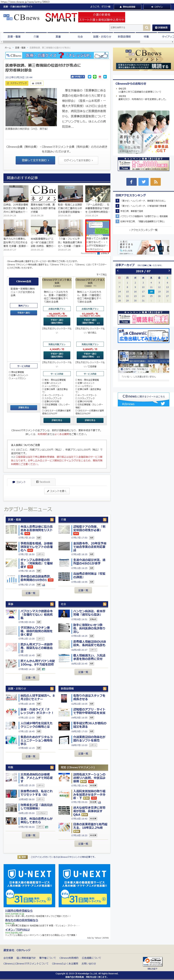The height and width of the screenshot is (980, 174).
Task: Open article パブロンマスク措置命令
Action: click(36, 614)
